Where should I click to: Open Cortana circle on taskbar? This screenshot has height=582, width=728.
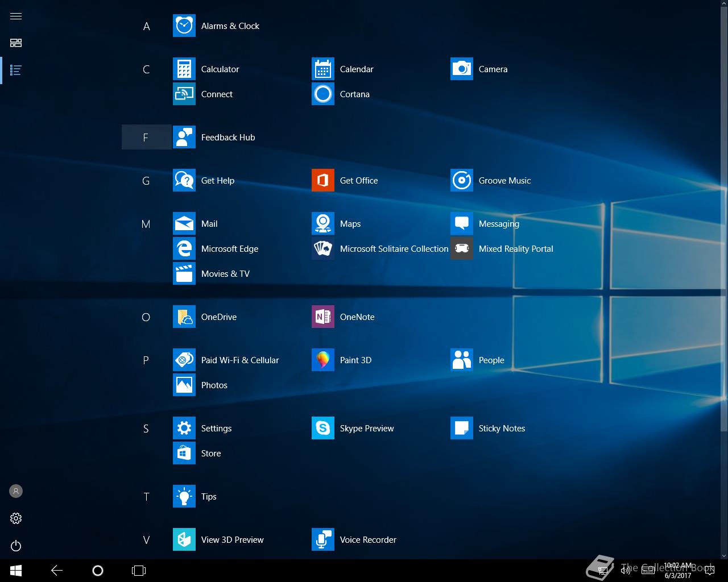pos(98,571)
